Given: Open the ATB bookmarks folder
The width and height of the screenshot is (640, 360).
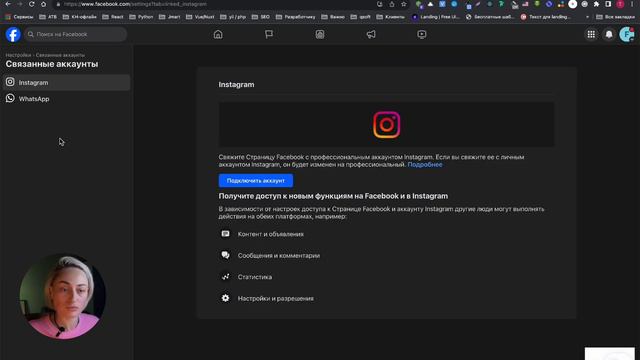Looking at the screenshot, I should click(x=48, y=17).
